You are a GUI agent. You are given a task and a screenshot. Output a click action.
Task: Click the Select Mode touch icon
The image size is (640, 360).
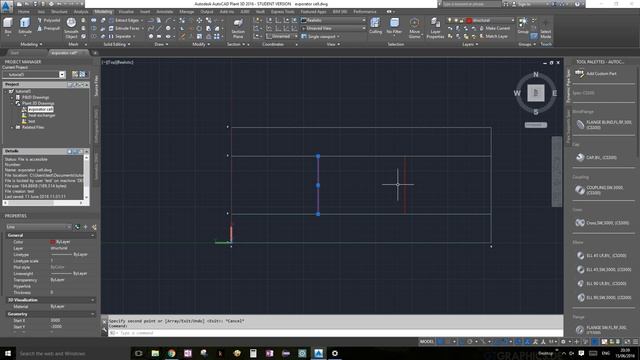click(x=546, y=28)
